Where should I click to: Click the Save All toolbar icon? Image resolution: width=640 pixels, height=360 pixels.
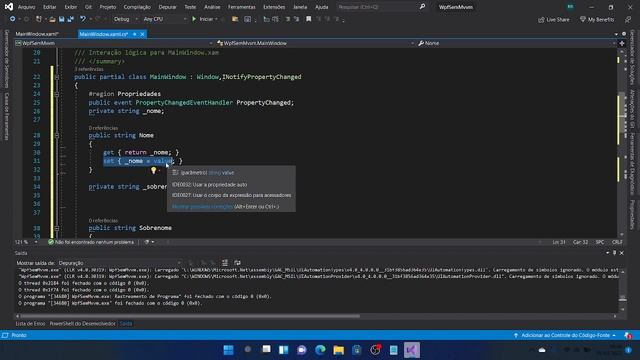coord(71,19)
